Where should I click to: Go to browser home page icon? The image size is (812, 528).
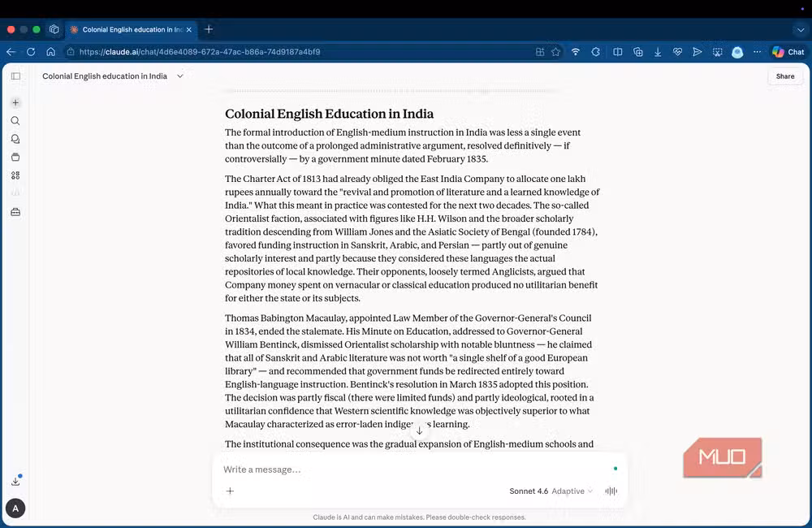click(x=50, y=52)
